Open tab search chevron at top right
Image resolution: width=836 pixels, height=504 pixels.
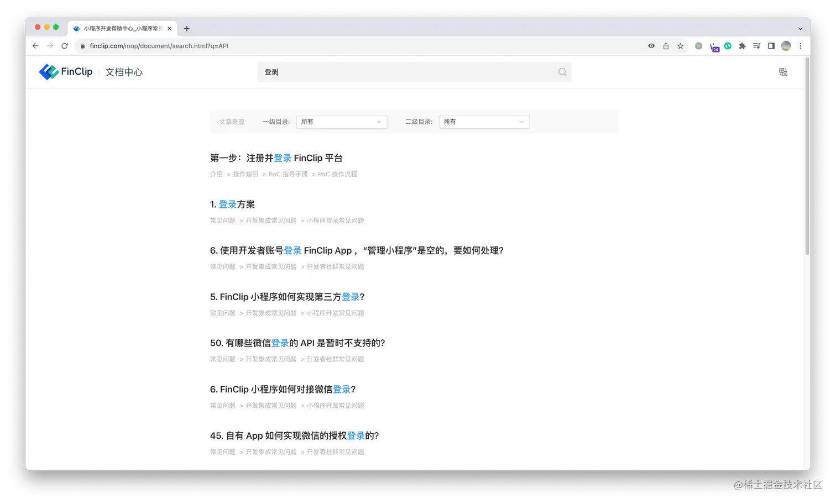[800, 29]
